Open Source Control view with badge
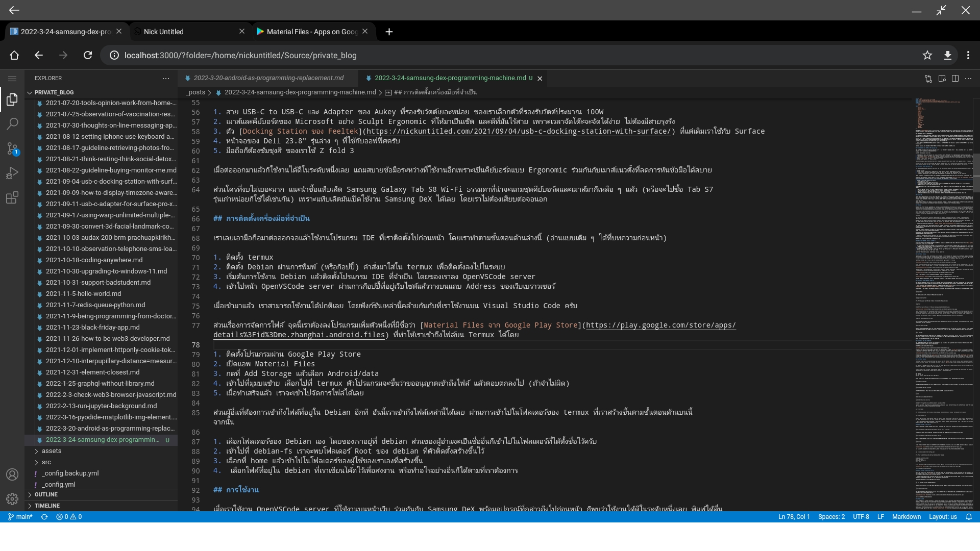 (12, 148)
